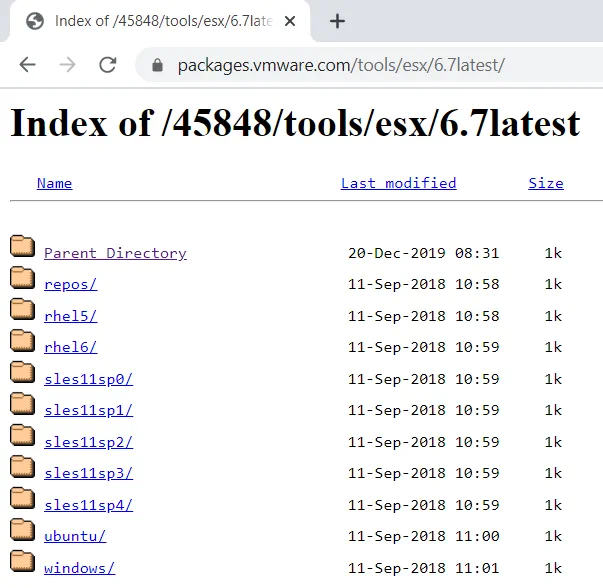
Task: Click the folder icon beside ubuntu/
Action: pyautogui.click(x=23, y=530)
